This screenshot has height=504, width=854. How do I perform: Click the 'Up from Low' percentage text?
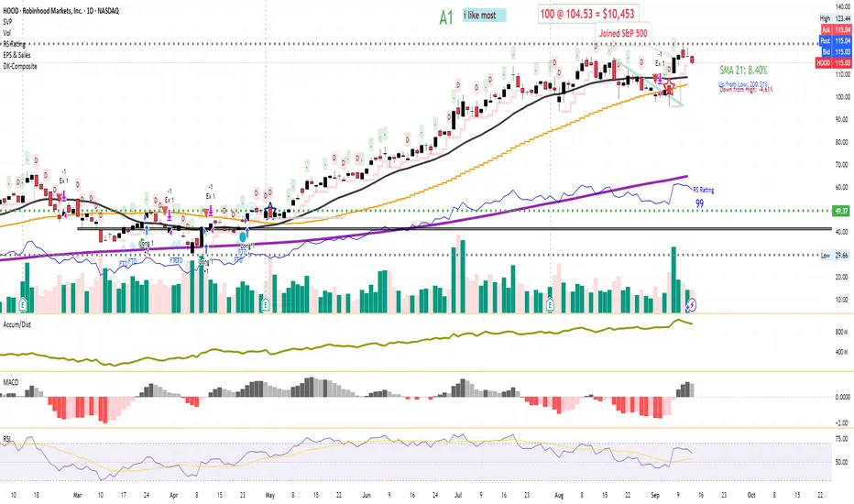742,84
